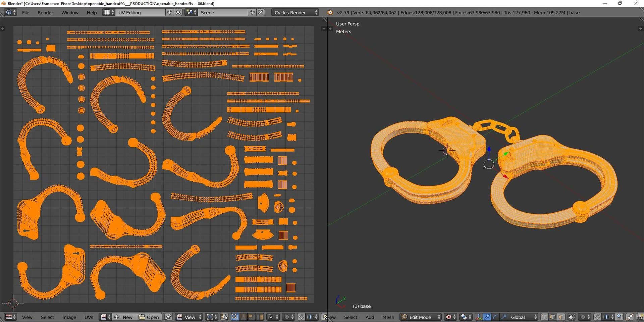Pin the image in UV editor

(x=168, y=317)
